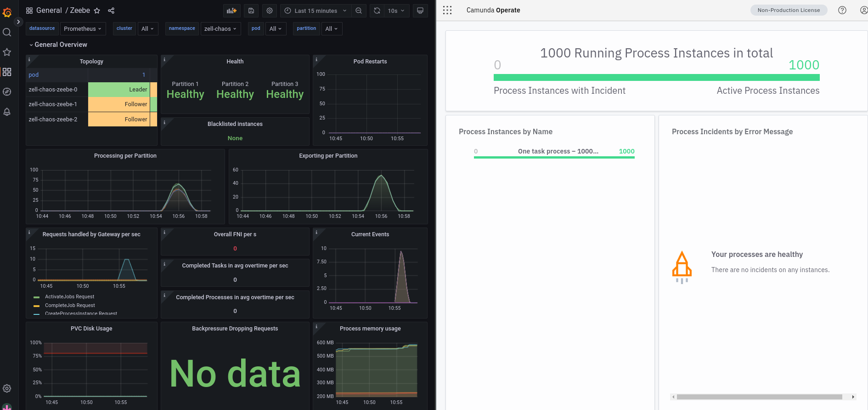Open the 10s refresh interval dropdown
The height and width of the screenshot is (410, 868).
pyautogui.click(x=396, y=11)
